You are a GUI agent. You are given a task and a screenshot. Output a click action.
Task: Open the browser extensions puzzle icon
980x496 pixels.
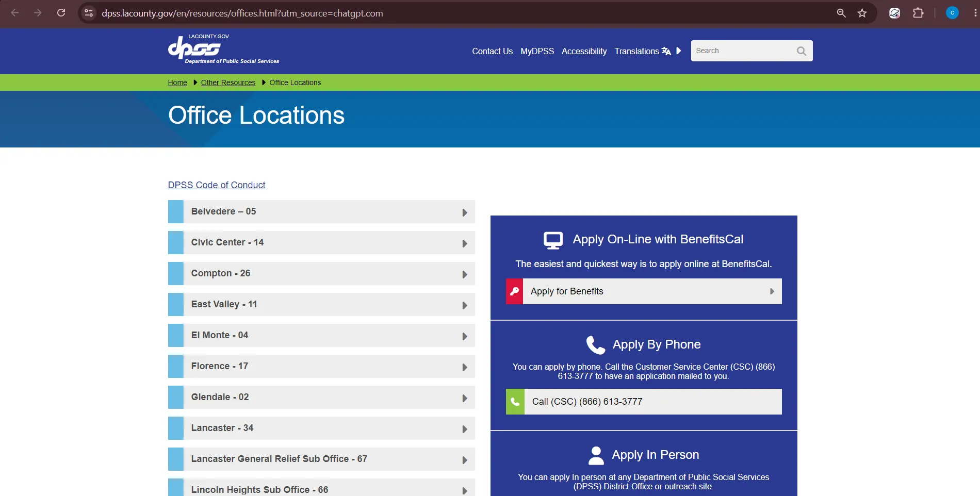(918, 13)
